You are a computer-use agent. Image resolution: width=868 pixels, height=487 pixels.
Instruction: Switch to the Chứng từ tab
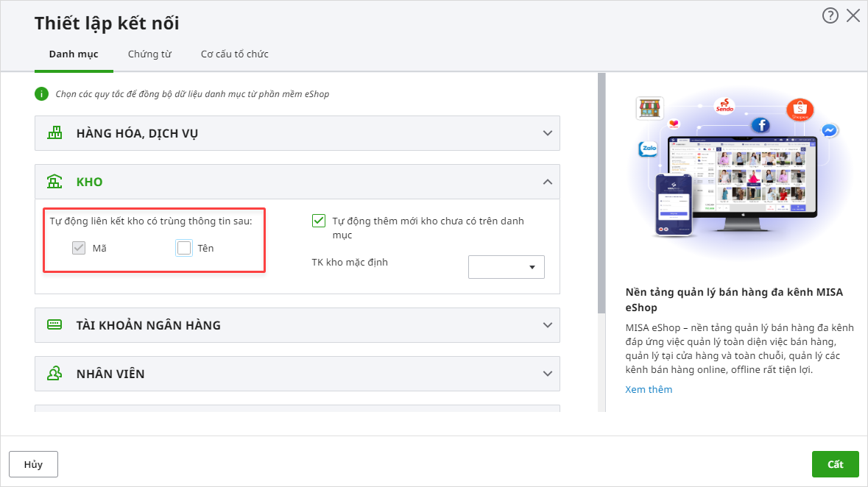click(x=149, y=54)
